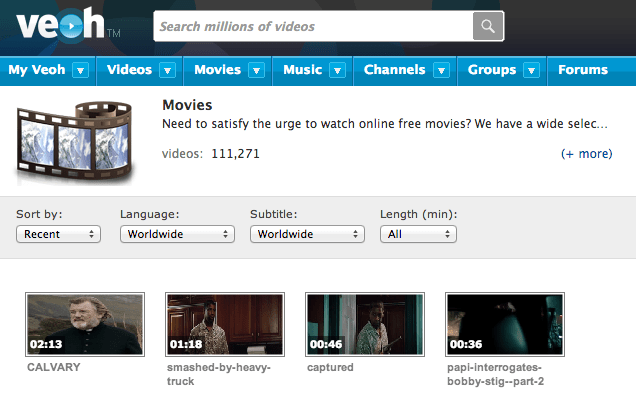Open the Sort by 'Recent' dropdown

58,234
